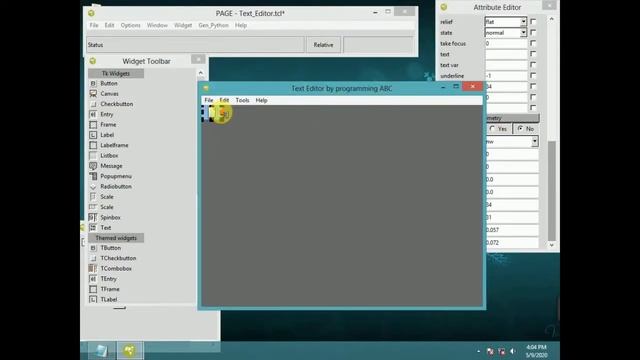Open the Gen_Python menu

click(213, 25)
